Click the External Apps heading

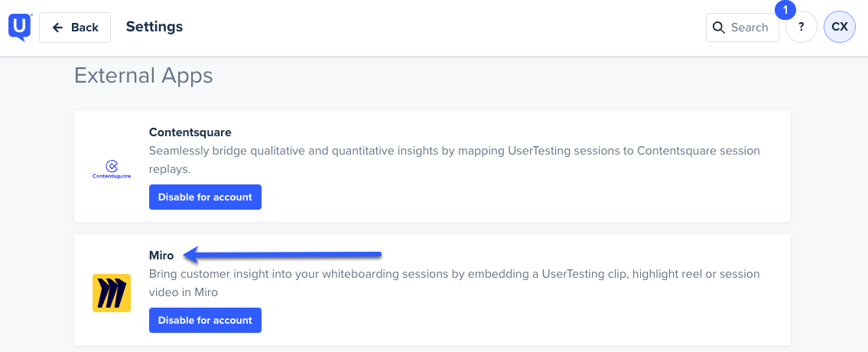coord(143,76)
